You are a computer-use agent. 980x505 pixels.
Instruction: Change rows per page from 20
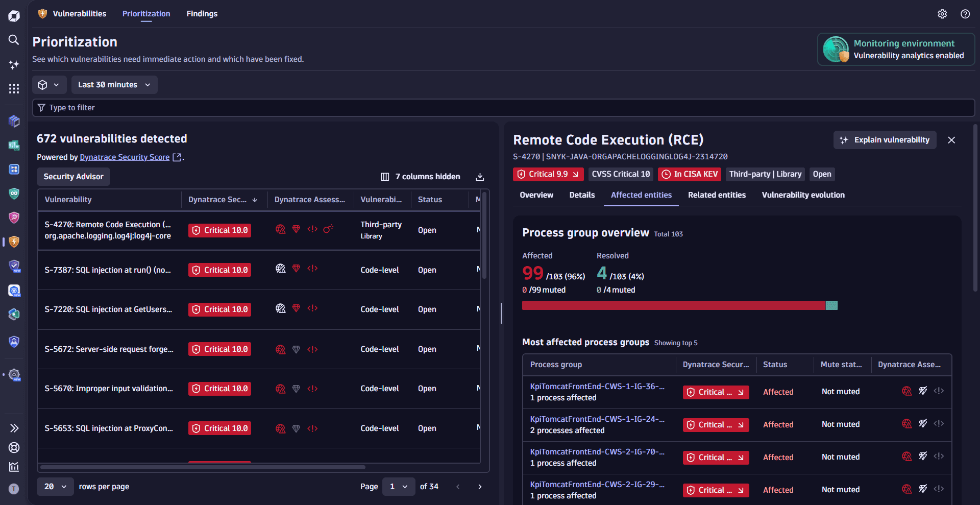55,487
